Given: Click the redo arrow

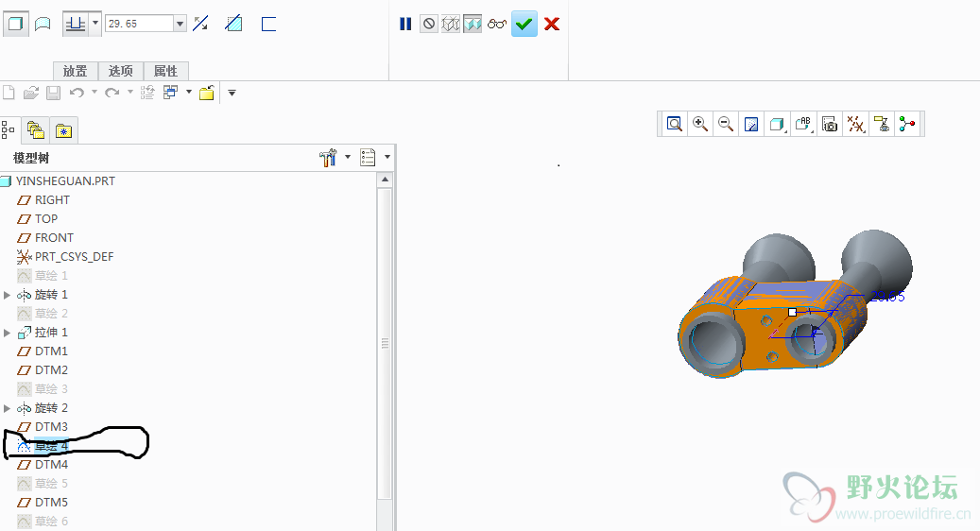Looking at the screenshot, I should 112,94.
